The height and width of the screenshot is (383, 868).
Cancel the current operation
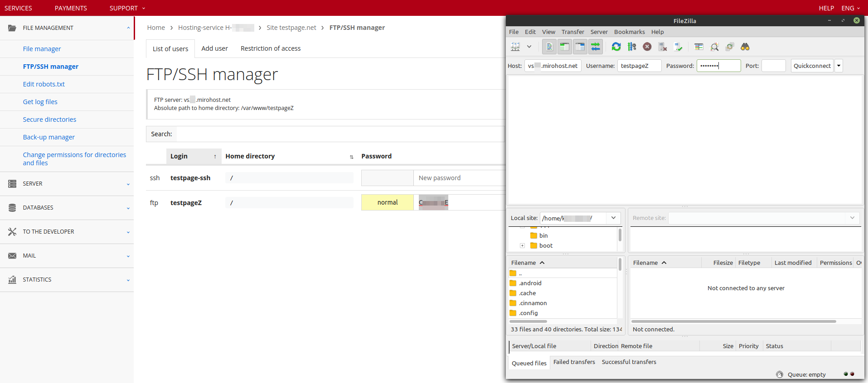[647, 47]
